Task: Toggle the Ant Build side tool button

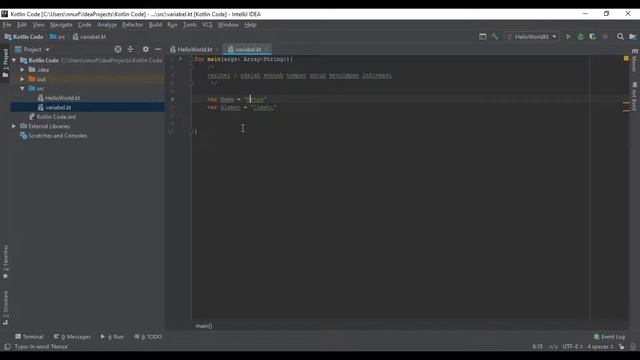Action: tap(634, 96)
